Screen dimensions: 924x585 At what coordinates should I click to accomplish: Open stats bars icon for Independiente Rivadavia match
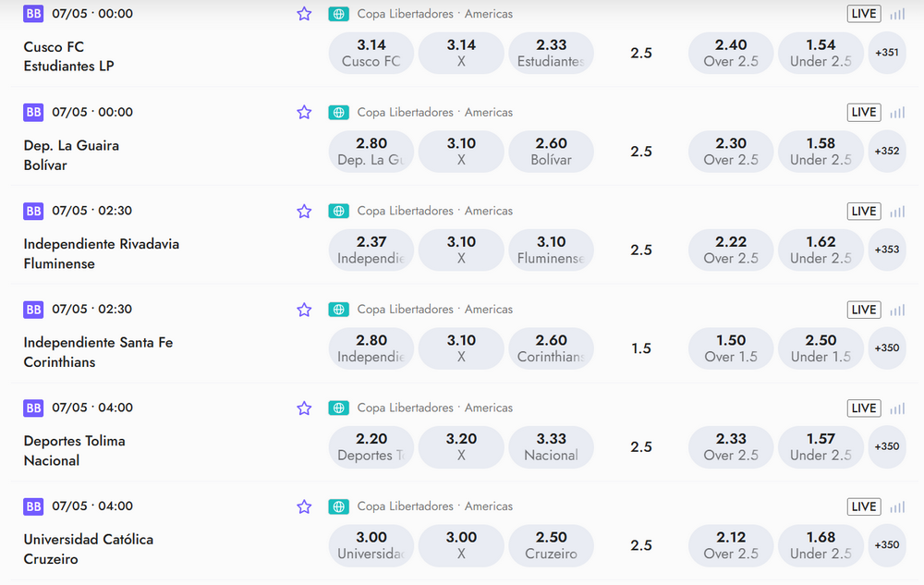(x=897, y=211)
